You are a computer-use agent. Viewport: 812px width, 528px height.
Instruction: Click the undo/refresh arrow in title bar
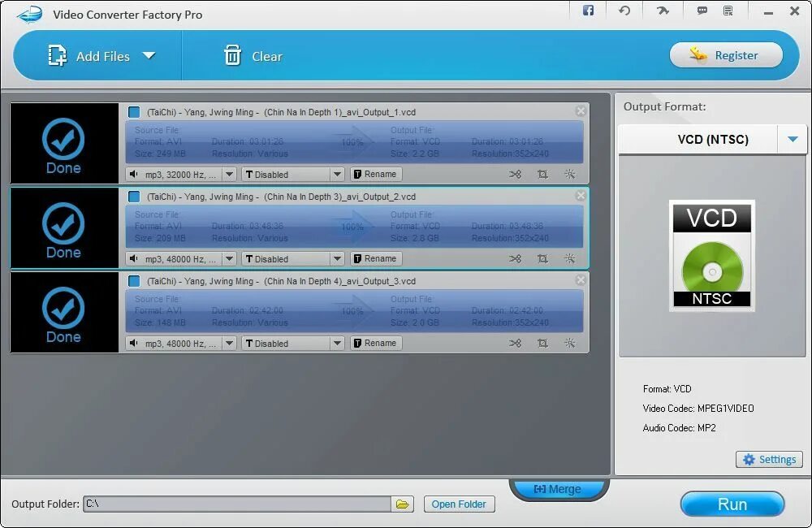624,11
